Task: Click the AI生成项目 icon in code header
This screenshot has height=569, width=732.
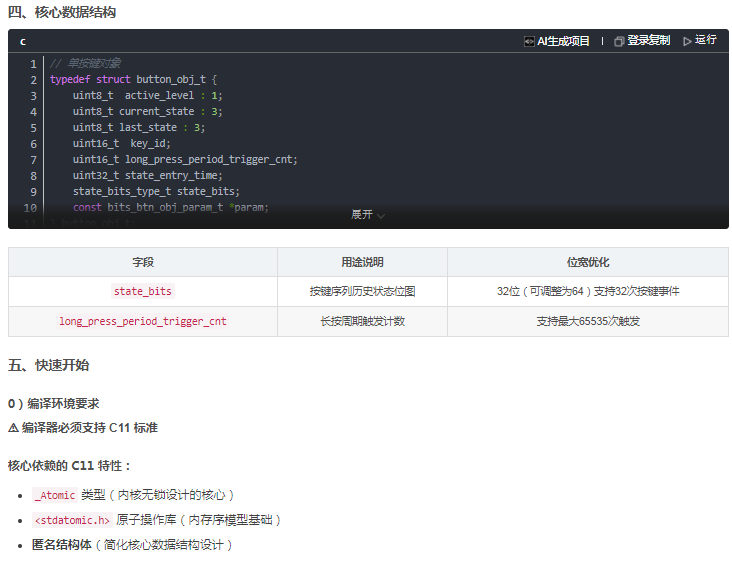Action: click(x=528, y=42)
